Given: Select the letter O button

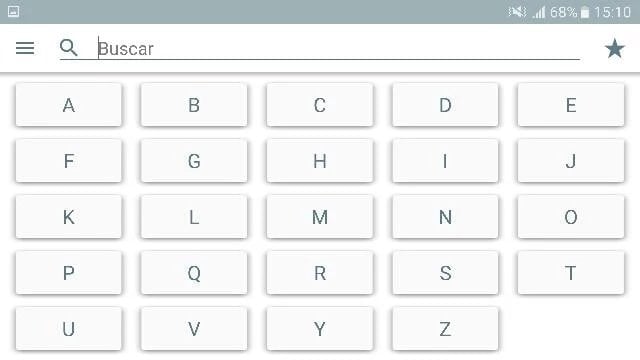Looking at the screenshot, I should tap(571, 217).
